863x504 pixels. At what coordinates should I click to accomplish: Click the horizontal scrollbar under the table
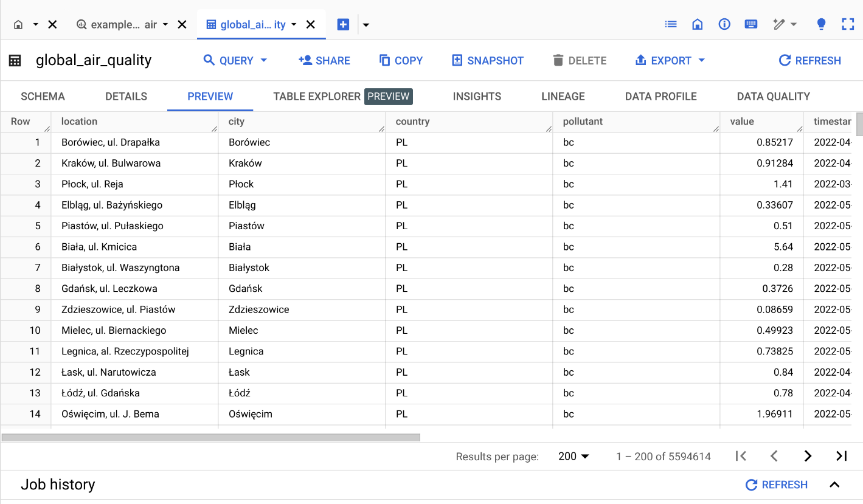pos(210,437)
